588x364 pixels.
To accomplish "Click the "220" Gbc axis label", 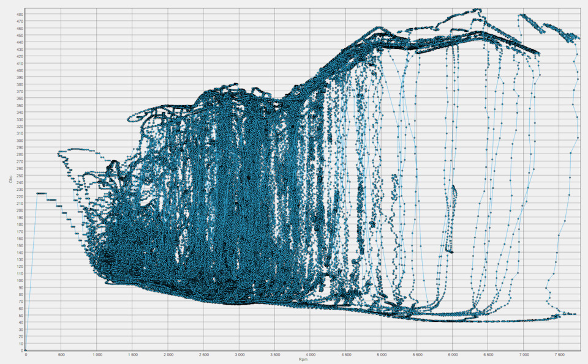I will (x=20, y=196).
